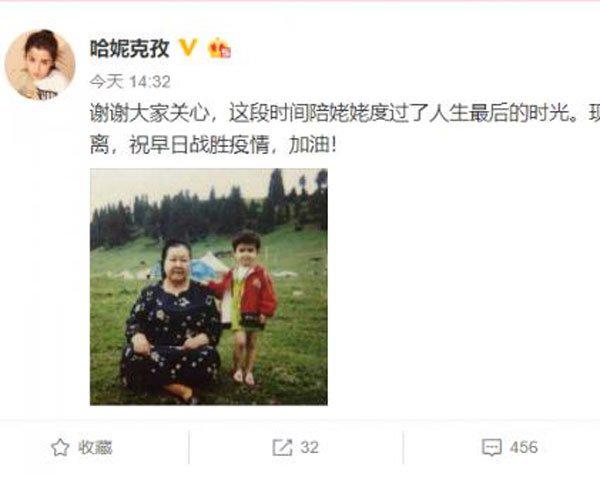Screen dimensions: 600x500
Task: Click the elderly woman in the photo
Action: [x=171, y=321]
